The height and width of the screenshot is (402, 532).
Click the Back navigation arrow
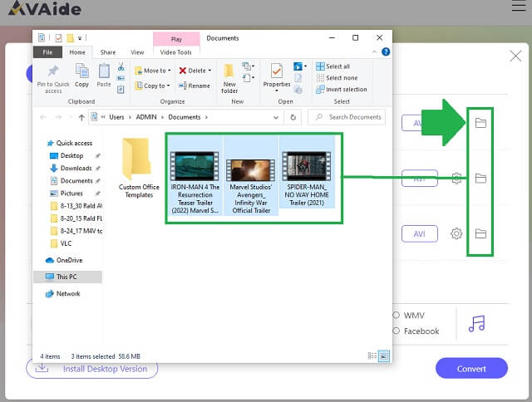pyautogui.click(x=42, y=117)
